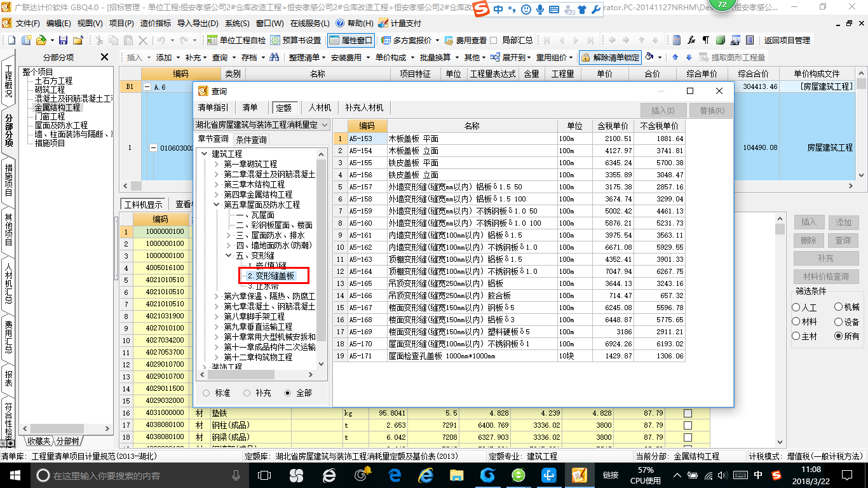Image resolution: width=868 pixels, height=488 pixels.
Task: Toggle the 属性窗口 property window button
Action: coord(351,40)
